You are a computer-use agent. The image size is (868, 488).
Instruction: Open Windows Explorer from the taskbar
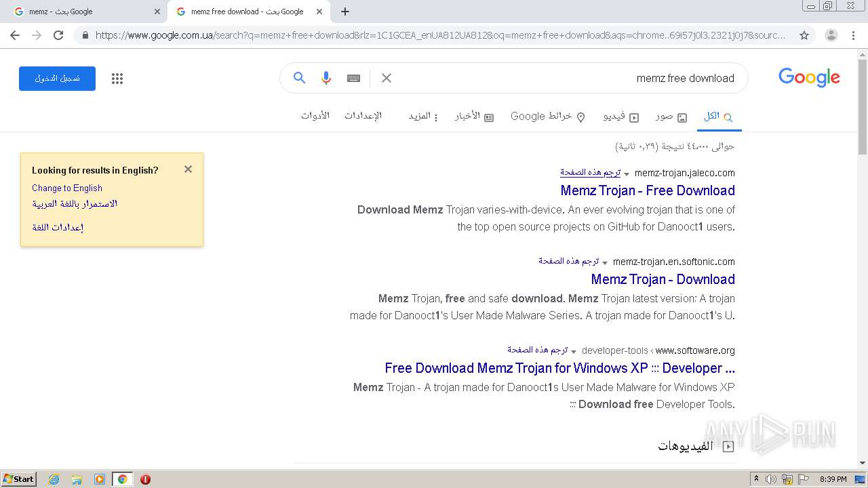(77, 479)
